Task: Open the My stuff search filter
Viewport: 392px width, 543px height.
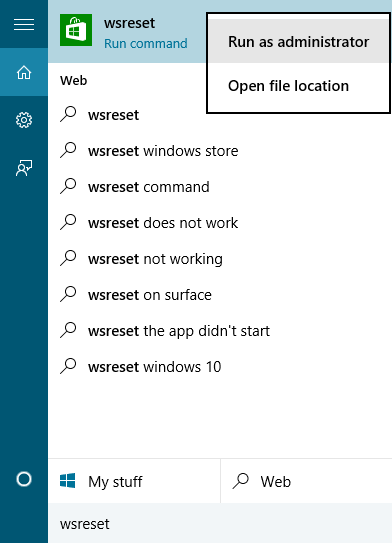Action: point(134,481)
